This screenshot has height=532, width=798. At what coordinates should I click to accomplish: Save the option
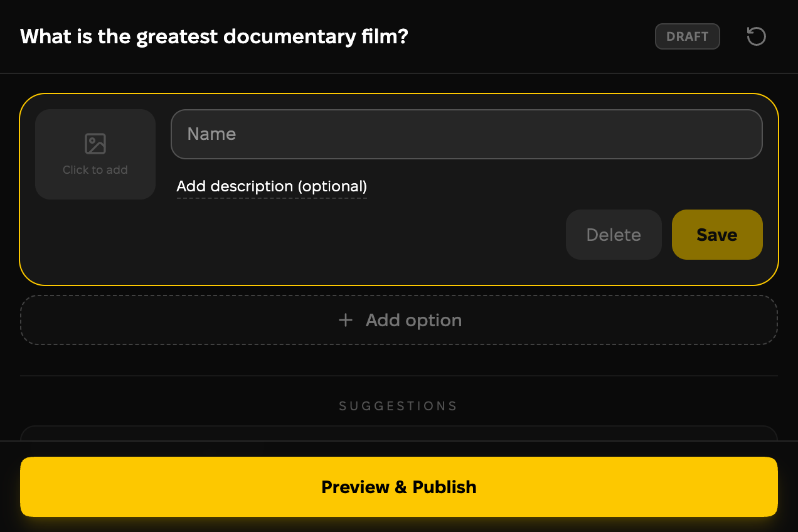click(717, 235)
